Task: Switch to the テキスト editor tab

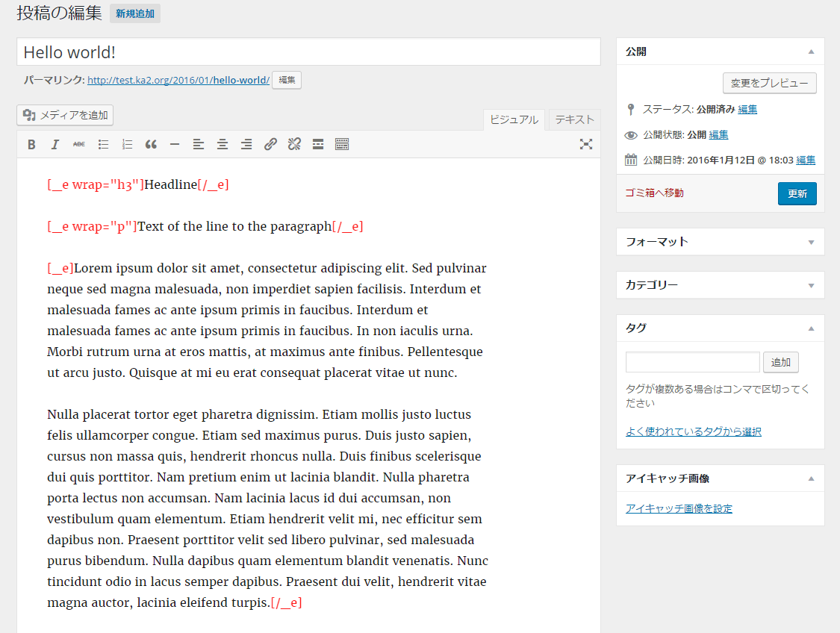Action: click(574, 119)
